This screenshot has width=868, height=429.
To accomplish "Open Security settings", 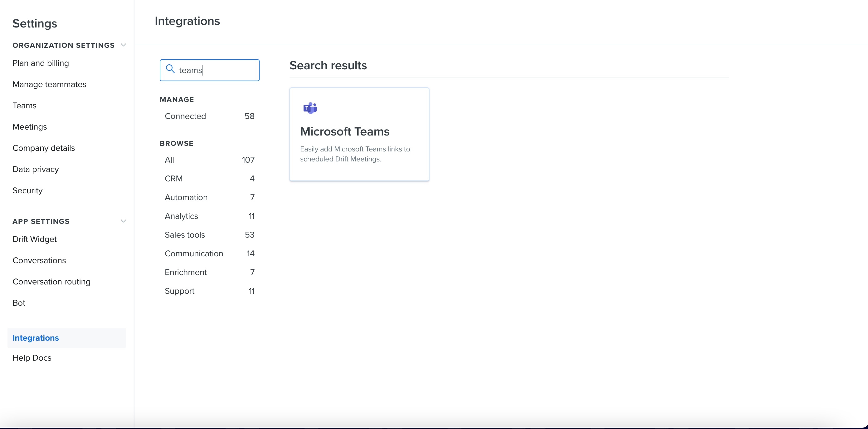I will tap(28, 190).
